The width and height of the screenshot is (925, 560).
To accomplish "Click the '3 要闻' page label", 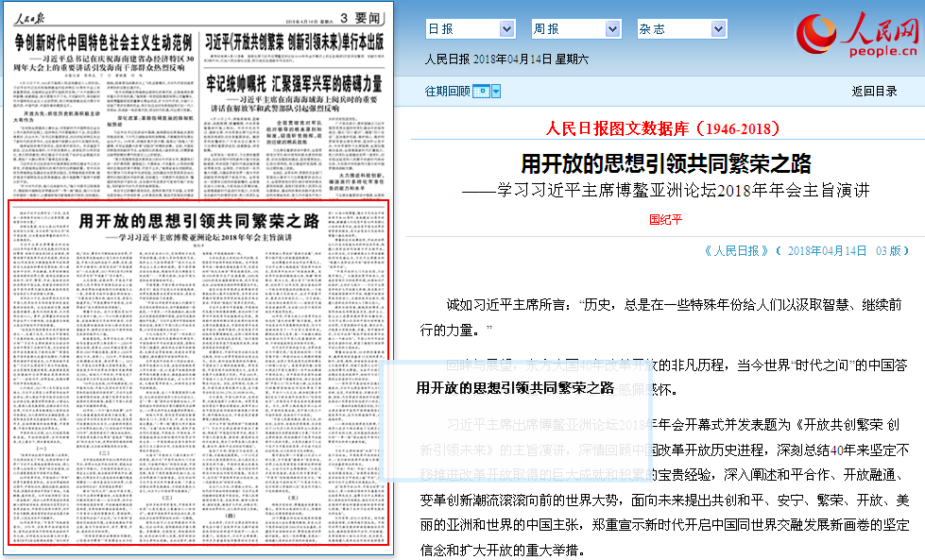I will pos(360,18).
